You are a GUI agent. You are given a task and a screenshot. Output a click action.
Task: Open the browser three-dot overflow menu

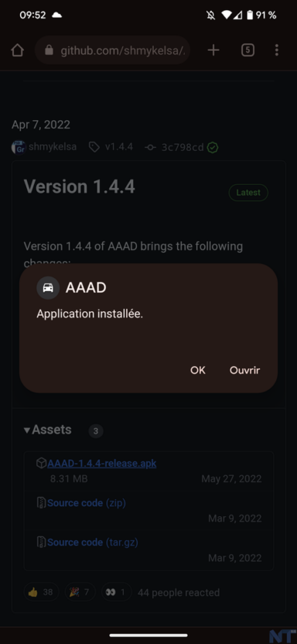pyautogui.click(x=276, y=50)
